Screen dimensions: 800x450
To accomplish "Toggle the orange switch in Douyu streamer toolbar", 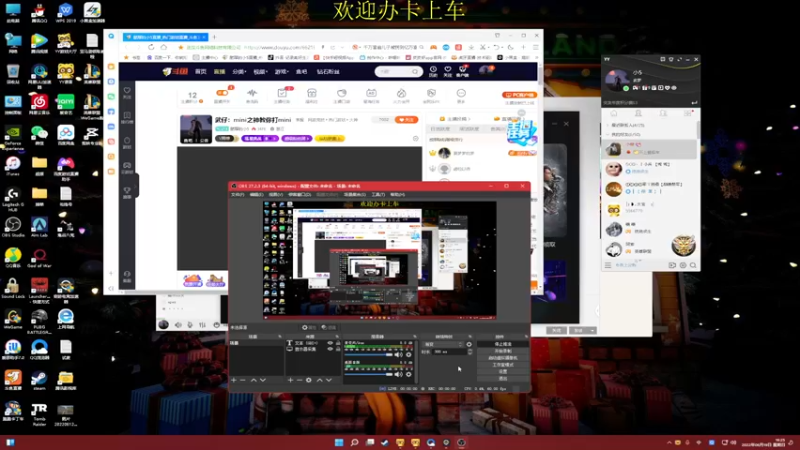I will coord(222,93).
